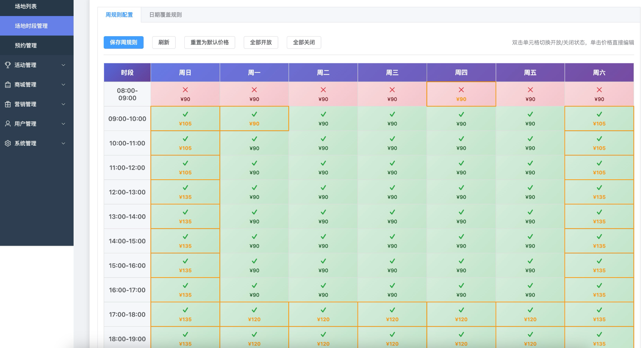The height and width of the screenshot is (348, 644).
Task: Click the gear icon for 系统管理
Action: 8,143
